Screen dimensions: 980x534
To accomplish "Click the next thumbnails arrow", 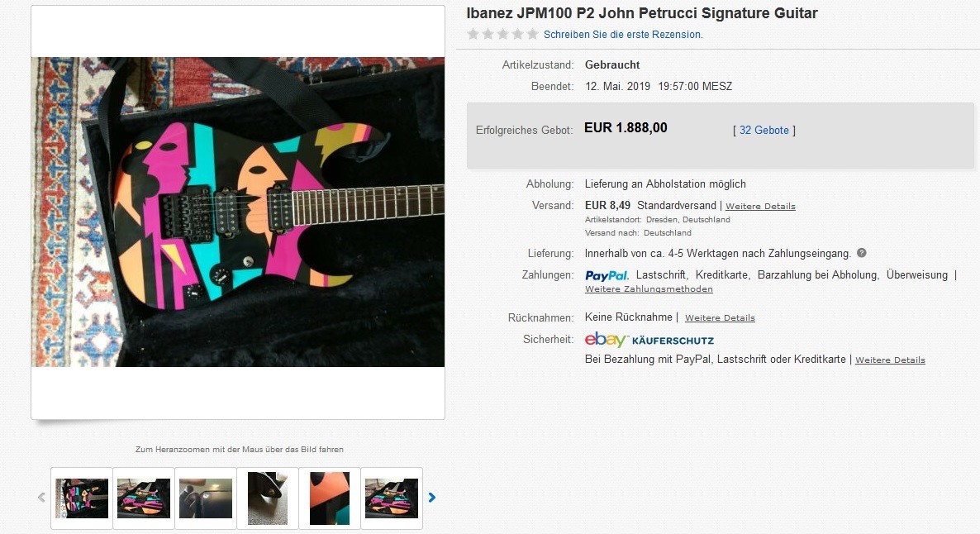I will 431,498.
